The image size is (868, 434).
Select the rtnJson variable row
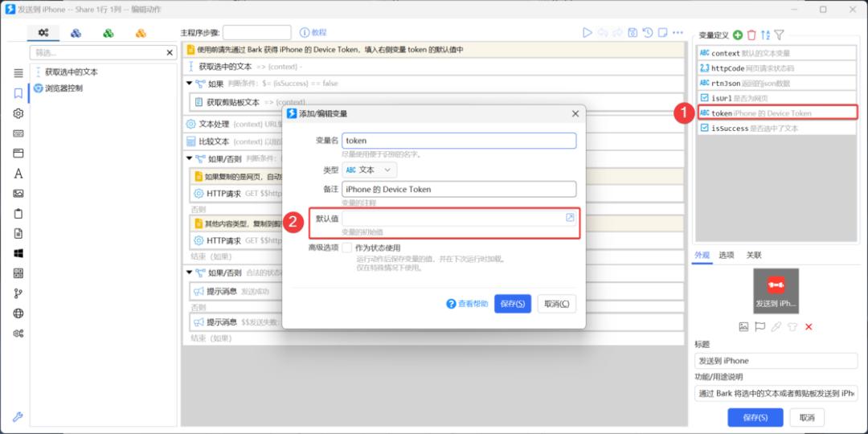[x=776, y=83]
